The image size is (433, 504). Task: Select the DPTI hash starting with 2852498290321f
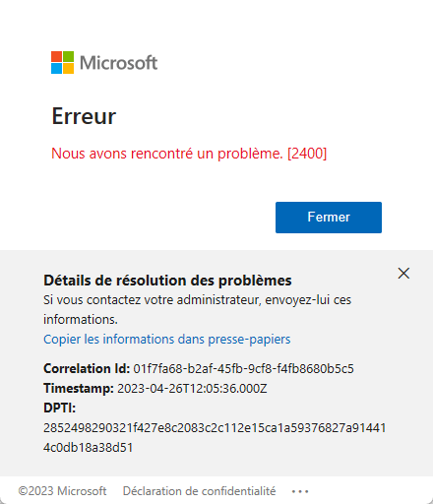click(x=215, y=428)
